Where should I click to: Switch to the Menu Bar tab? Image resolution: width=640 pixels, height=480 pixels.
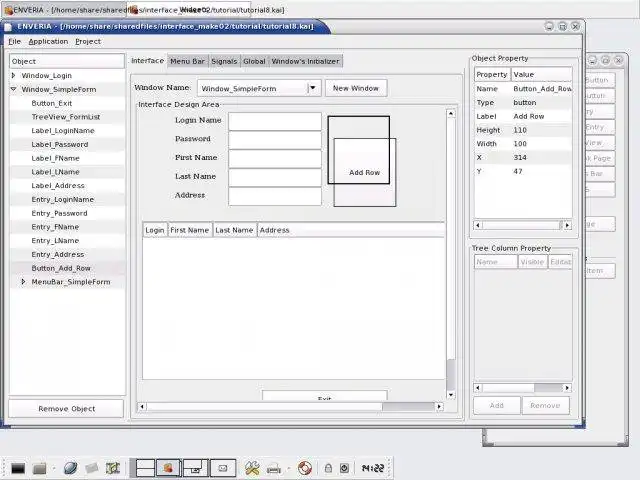[187, 61]
